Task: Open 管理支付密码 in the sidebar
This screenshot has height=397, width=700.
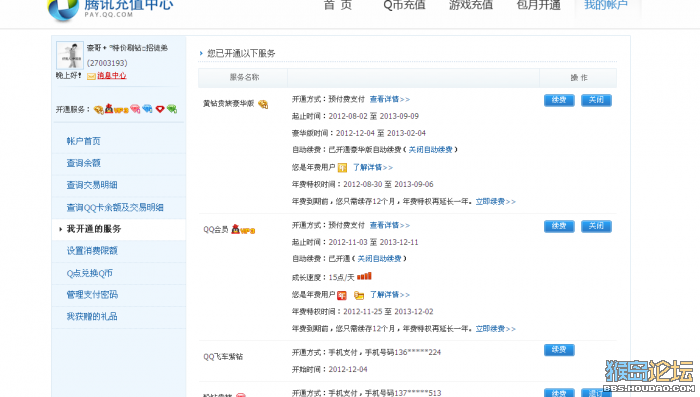Action: click(92, 295)
